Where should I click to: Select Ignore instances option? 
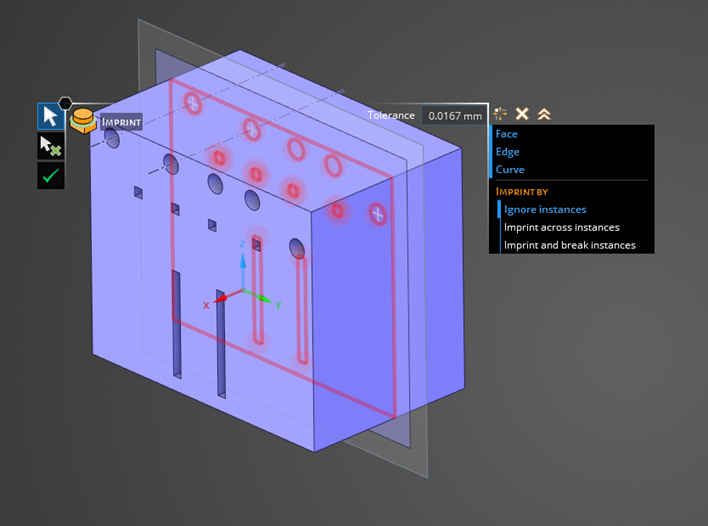(545, 210)
